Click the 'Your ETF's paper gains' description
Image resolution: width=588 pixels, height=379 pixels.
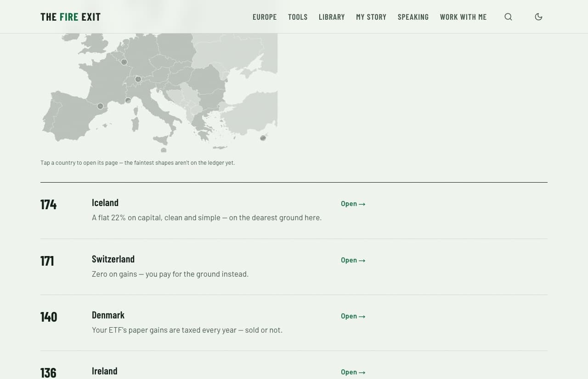187,330
